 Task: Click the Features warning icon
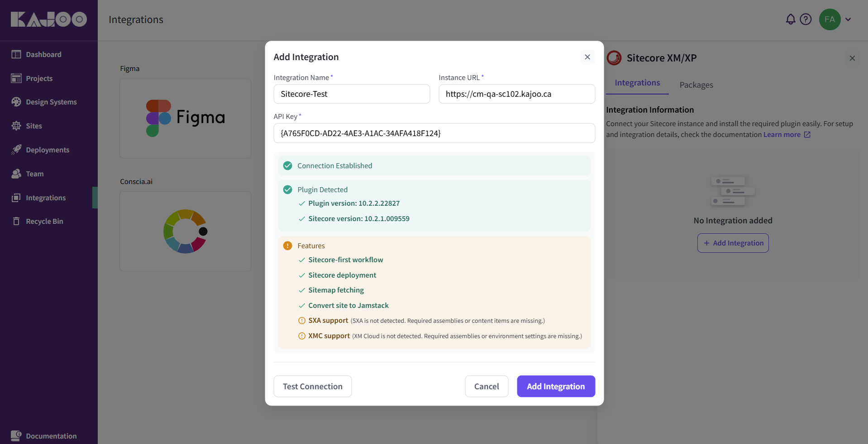tap(287, 246)
